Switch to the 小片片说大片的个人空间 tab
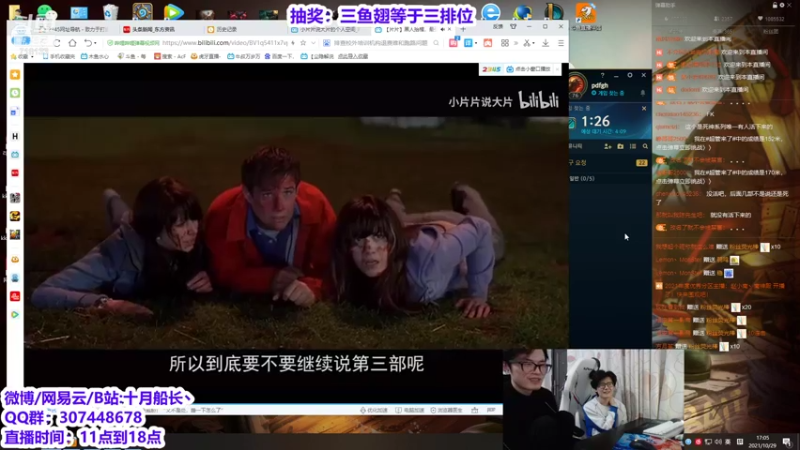The image size is (800, 450). (327, 30)
